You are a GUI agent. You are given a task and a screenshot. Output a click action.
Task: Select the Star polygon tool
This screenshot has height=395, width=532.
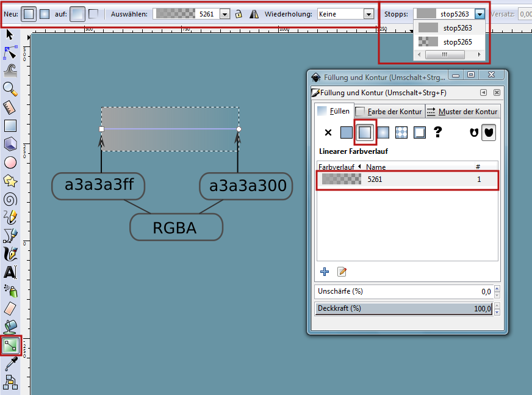(10, 181)
